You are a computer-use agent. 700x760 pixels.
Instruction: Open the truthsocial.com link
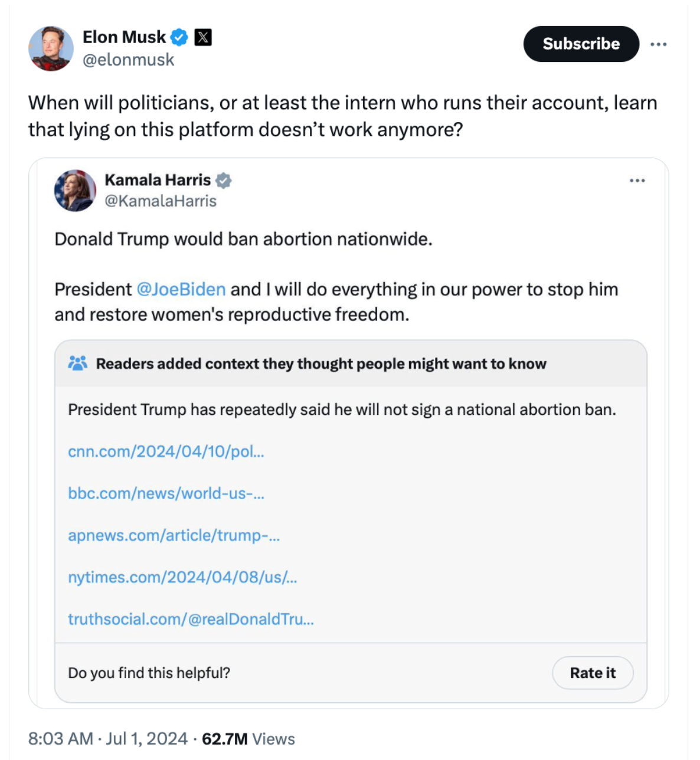tap(191, 619)
